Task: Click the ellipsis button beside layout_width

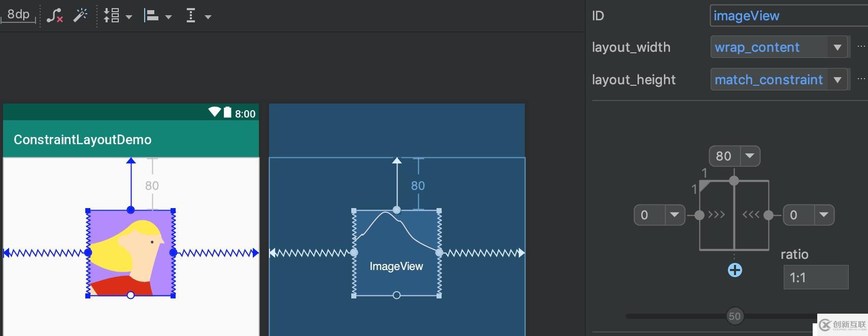Action: (x=861, y=47)
